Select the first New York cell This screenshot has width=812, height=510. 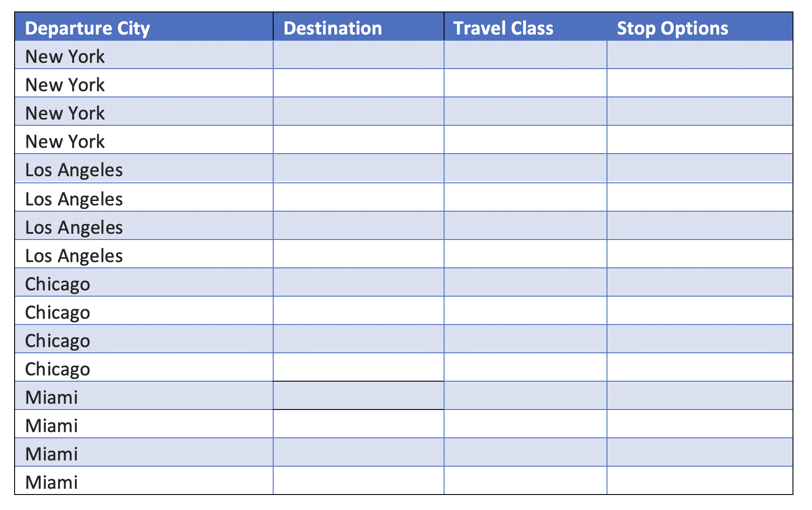tap(65, 57)
